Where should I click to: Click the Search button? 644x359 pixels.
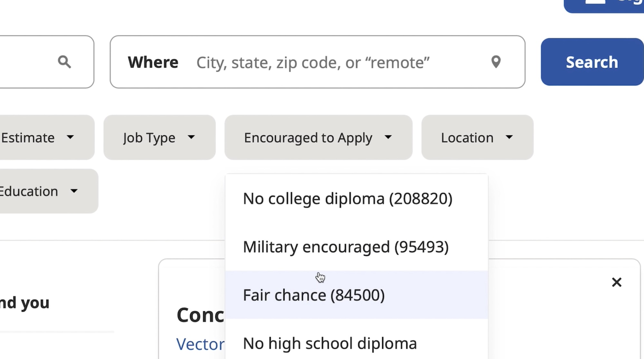pos(592,62)
